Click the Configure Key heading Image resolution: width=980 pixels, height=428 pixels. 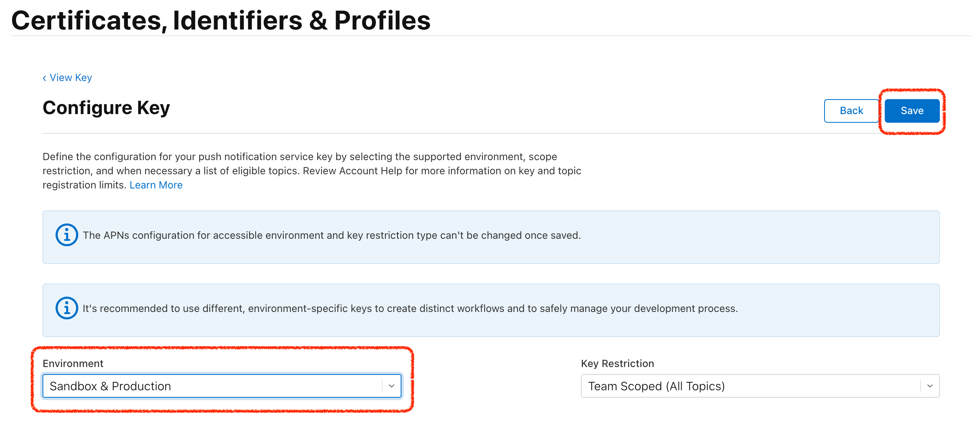pyautogui.click(x=106, y=108)
